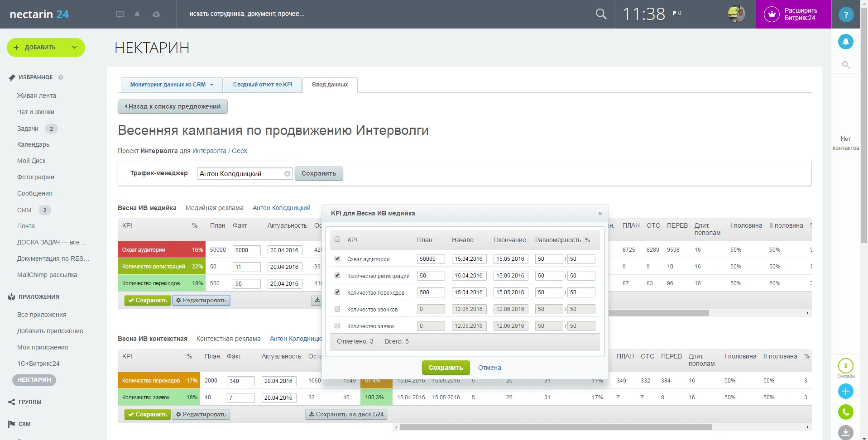Viewport: 868px width, 440px height.
Task: Open Мониторинг данных из CRM dropdown
Action: (x=172, y=85)
